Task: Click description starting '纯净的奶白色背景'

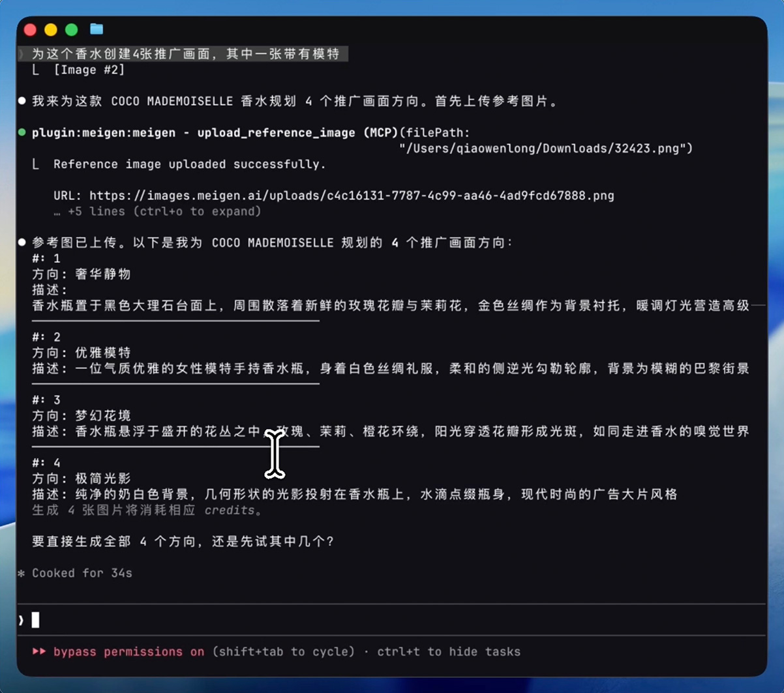Action: 376,494
